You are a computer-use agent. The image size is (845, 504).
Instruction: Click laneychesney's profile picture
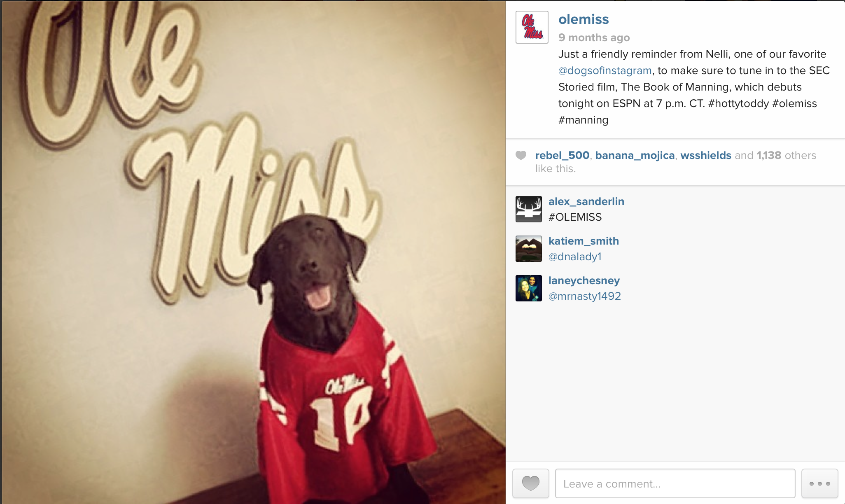coord(529,288)
